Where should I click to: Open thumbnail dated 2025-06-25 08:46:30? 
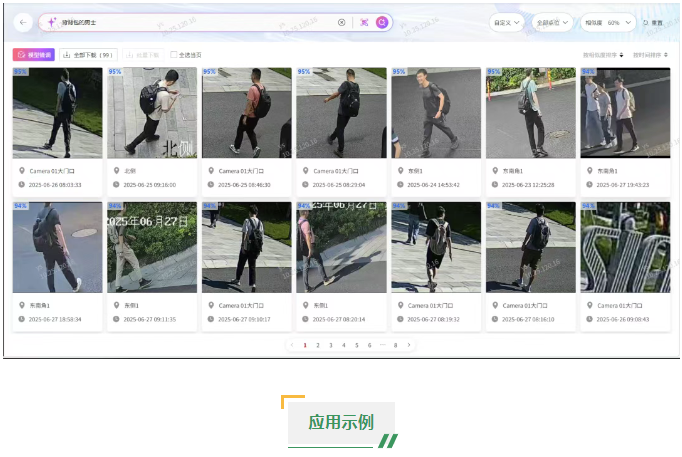tap(247, 113)
